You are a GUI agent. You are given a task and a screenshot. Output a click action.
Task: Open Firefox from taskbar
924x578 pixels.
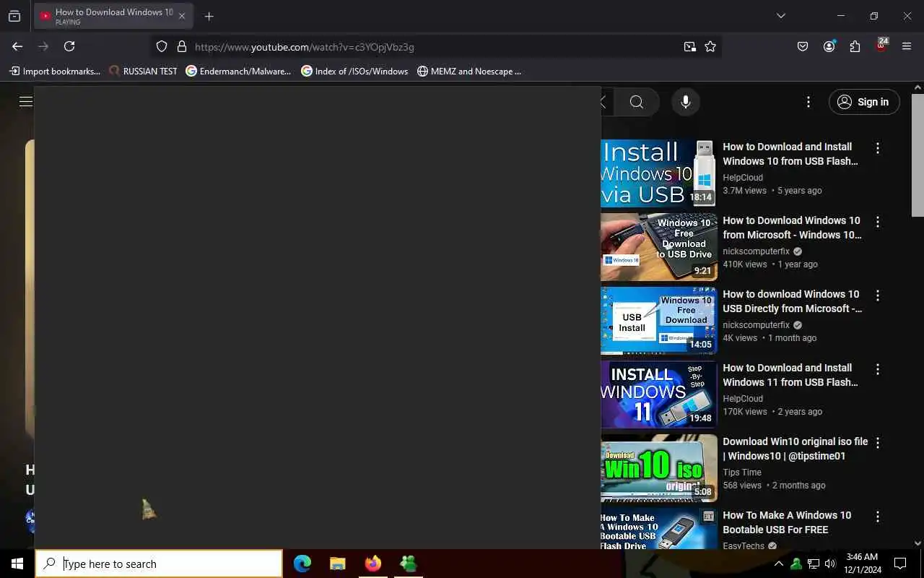[x=373, y=564]
